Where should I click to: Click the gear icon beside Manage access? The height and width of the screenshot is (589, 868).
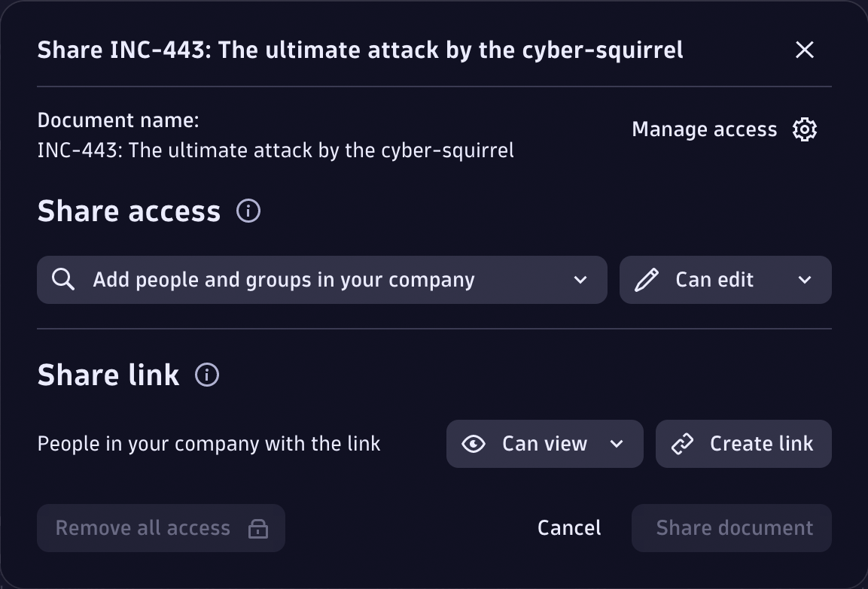805,129
